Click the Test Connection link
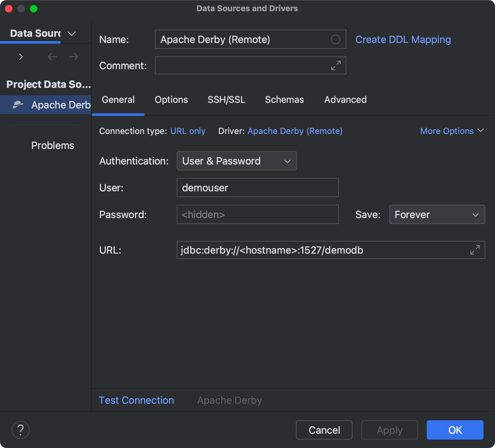This screenshot has height=448, width=495. (x=136, y=400)
